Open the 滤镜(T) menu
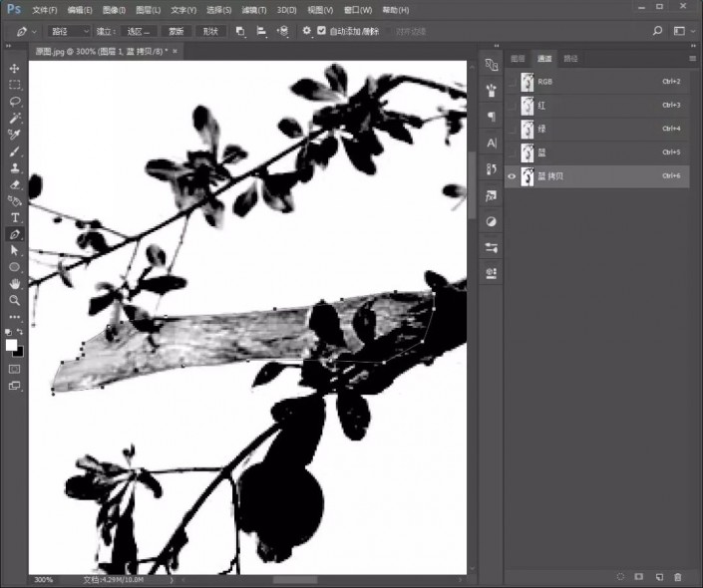 coord(251,9)
